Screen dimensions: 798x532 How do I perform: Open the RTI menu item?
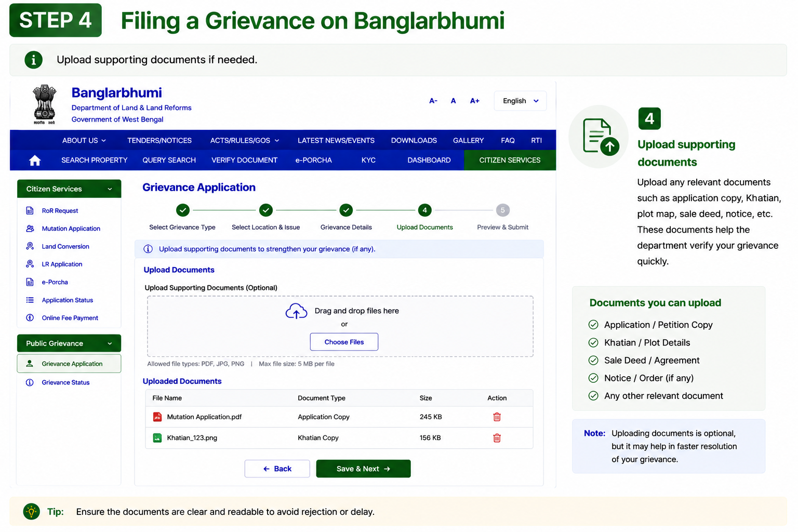pyautogui.click(x=537, y=140)
